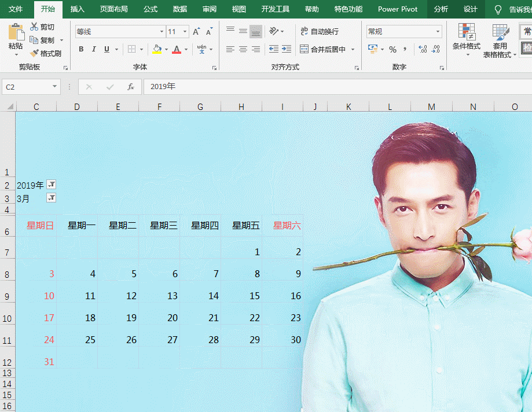Toggle wrap text 自动换行

320,31
